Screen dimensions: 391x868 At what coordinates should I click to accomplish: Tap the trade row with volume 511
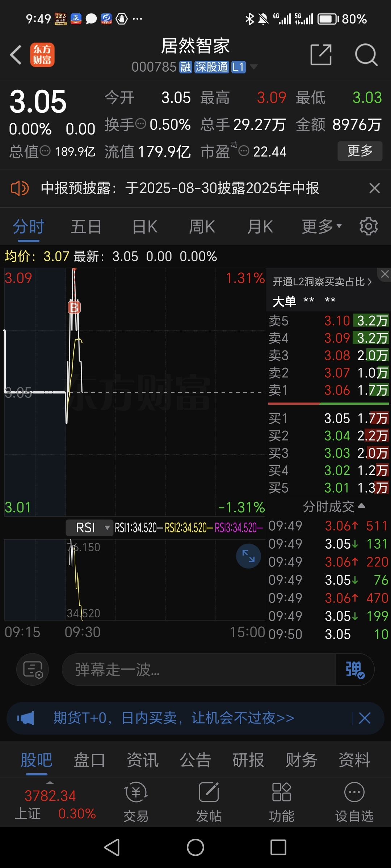(x=328, y=526)
